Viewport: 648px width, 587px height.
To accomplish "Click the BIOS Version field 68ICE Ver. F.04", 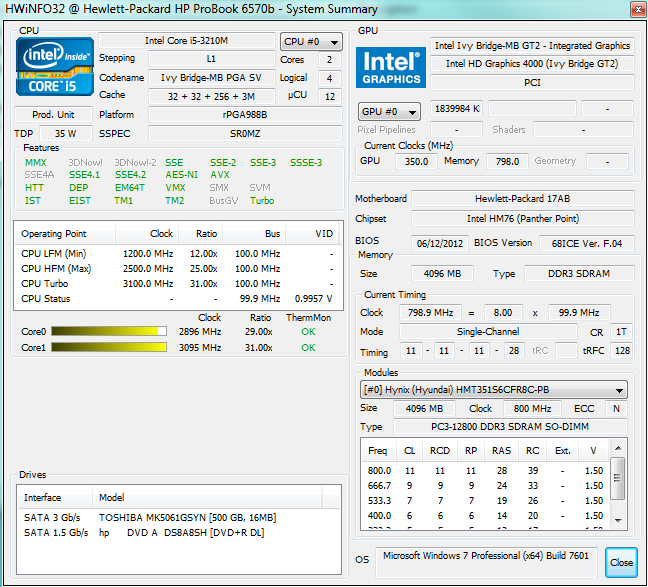I will [587, 243].
